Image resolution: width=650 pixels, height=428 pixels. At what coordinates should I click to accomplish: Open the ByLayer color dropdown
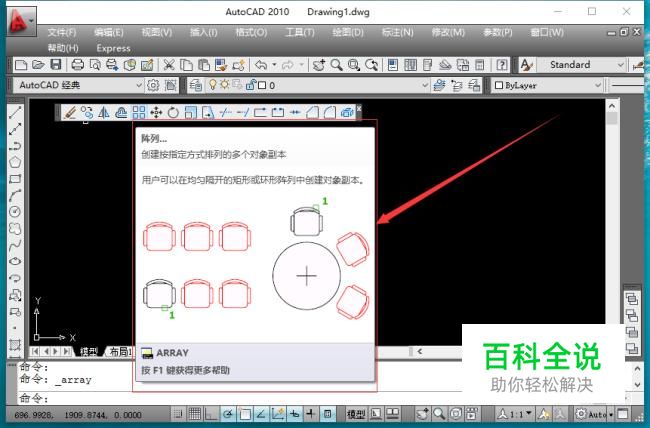click(x=548, y=85)
